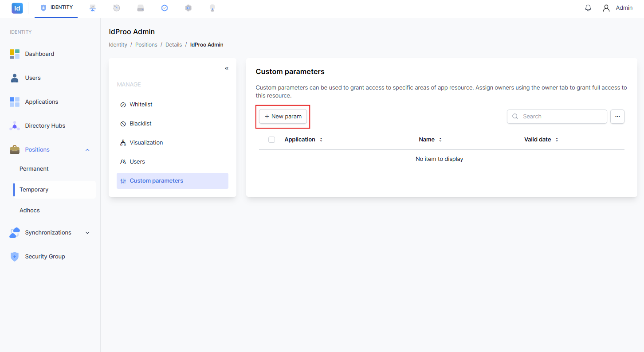The image size is (644, 352).
Task: Expand the Synchronizations submenu chevron
Action: pyautogui.click(x=87, y=233)
